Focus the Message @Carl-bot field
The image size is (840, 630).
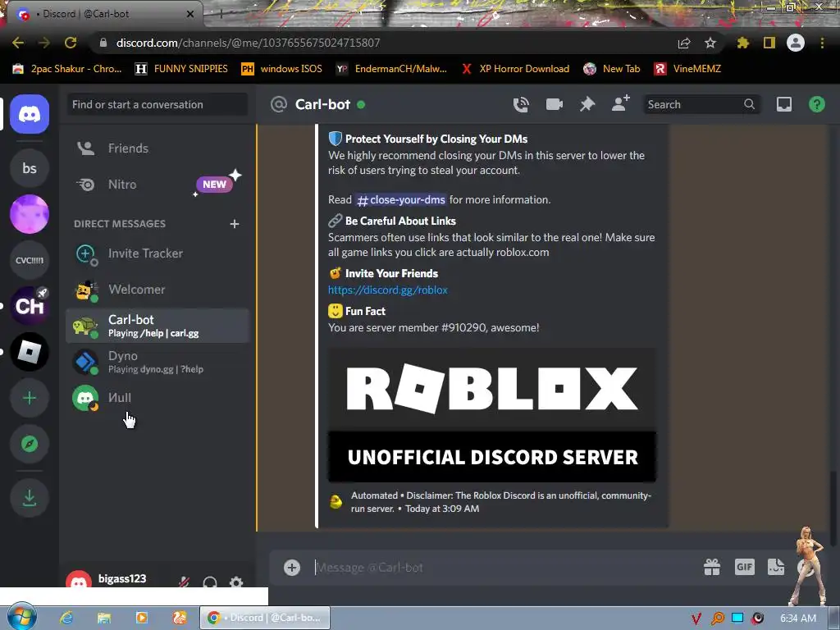coord(504,568)
